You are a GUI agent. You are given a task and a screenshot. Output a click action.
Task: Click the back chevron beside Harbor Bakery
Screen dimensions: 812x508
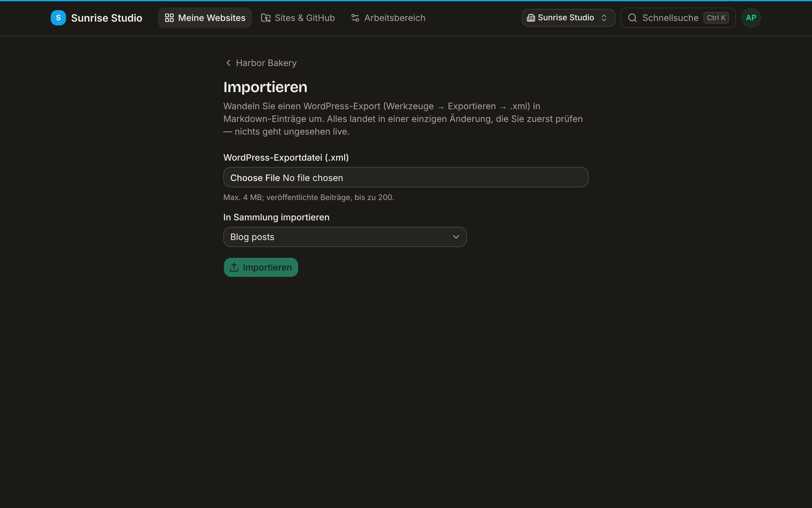point(228,63)
